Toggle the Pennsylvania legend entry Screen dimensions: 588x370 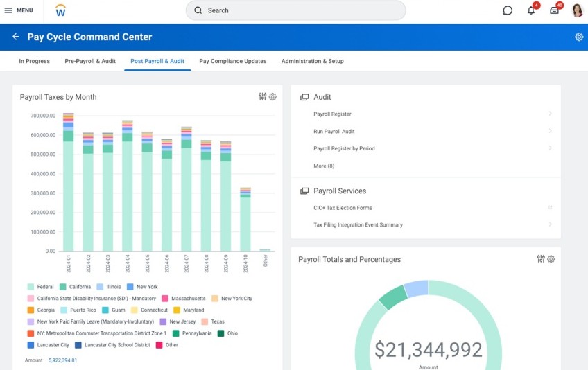pyautogui.click(x=192, y=333)
